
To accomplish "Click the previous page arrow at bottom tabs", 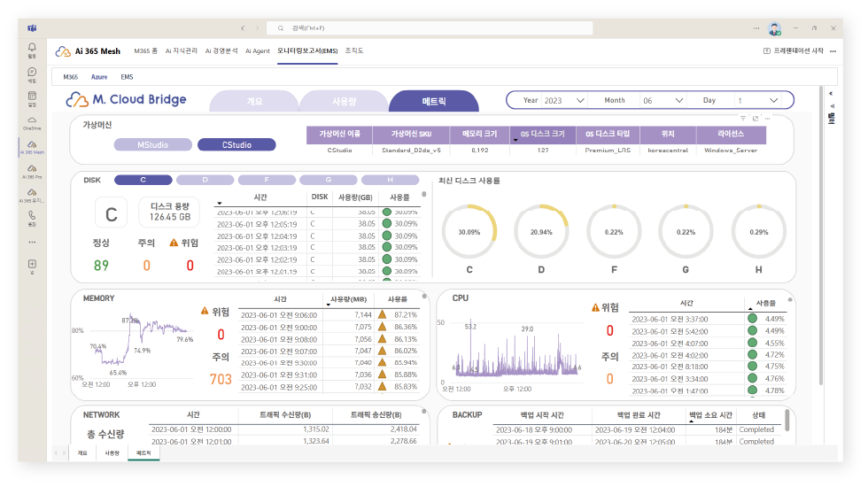I will click(56, 452).
